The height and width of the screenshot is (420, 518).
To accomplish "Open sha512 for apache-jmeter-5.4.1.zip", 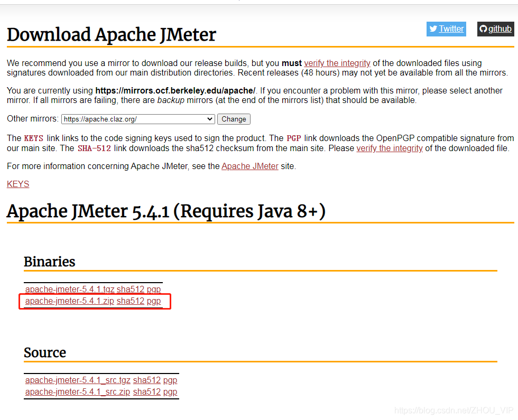I will pos(131,301).
